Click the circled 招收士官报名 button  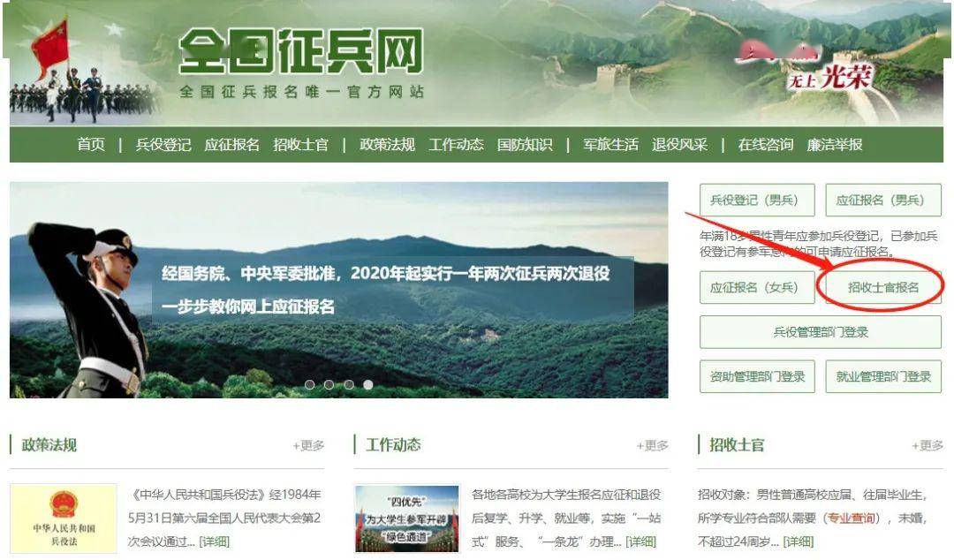point(882,287)
